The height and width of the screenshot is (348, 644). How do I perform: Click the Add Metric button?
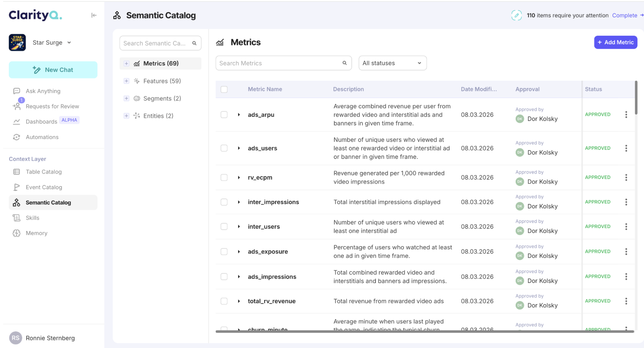(615, 42)
